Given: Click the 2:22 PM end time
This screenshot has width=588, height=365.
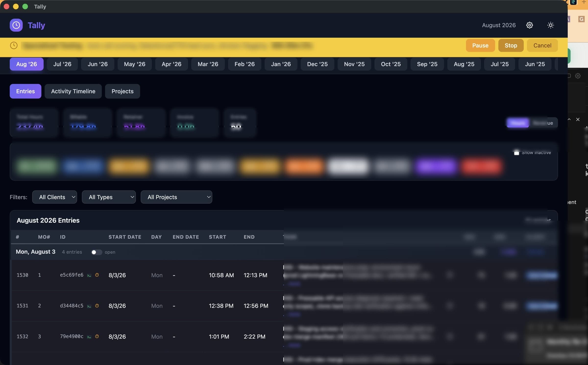Looking at the screenshot, I should click(254, 337).
